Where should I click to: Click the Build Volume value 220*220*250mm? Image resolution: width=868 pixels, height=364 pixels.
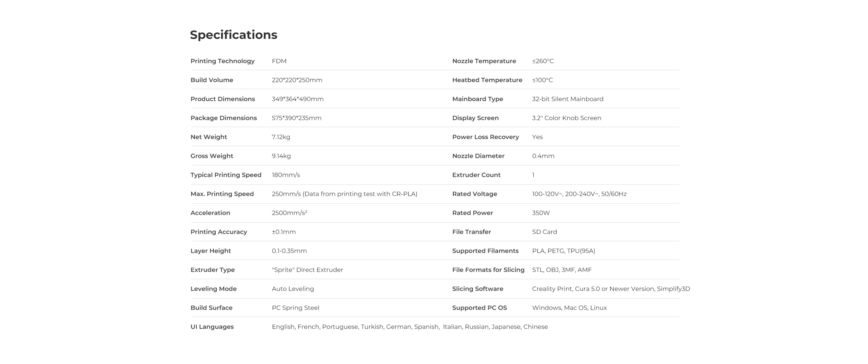[297, 80]
